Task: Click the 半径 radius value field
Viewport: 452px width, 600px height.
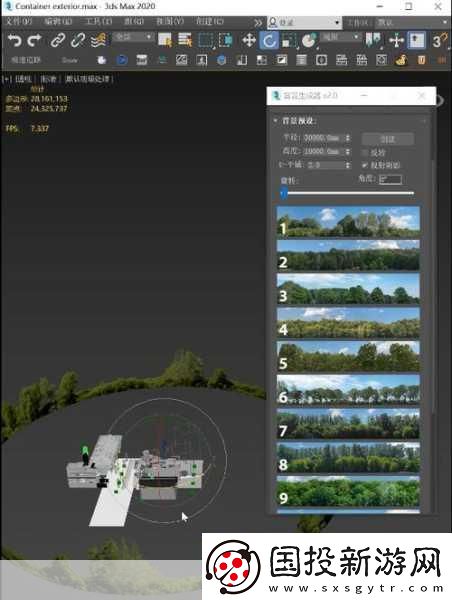Action: pos(323,138)
